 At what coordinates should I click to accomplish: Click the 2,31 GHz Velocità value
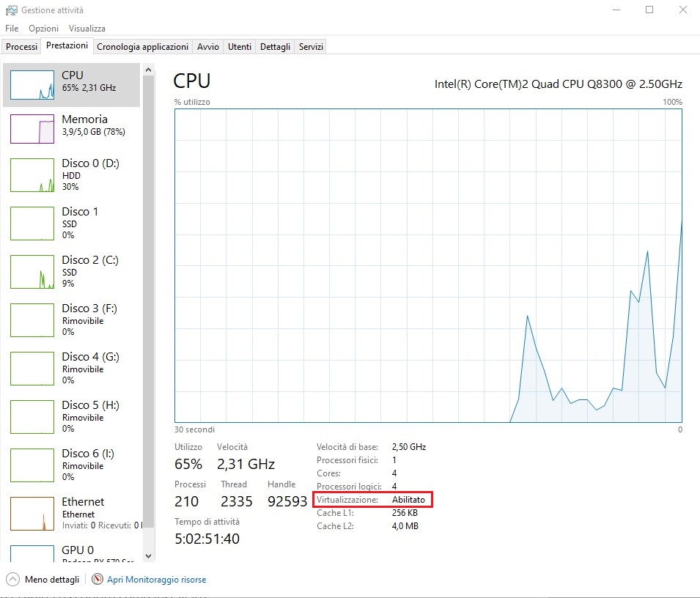point(246,464)
